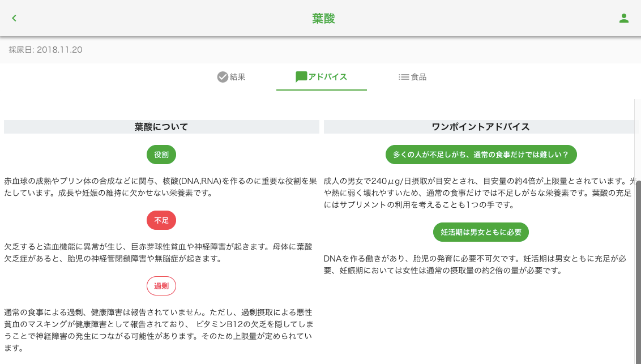Viewport: 641px width, 364px height.
Task: Click the 妊活期は男女ともに必要 badge
Action: pyautogui.click(x=481, y=232)
